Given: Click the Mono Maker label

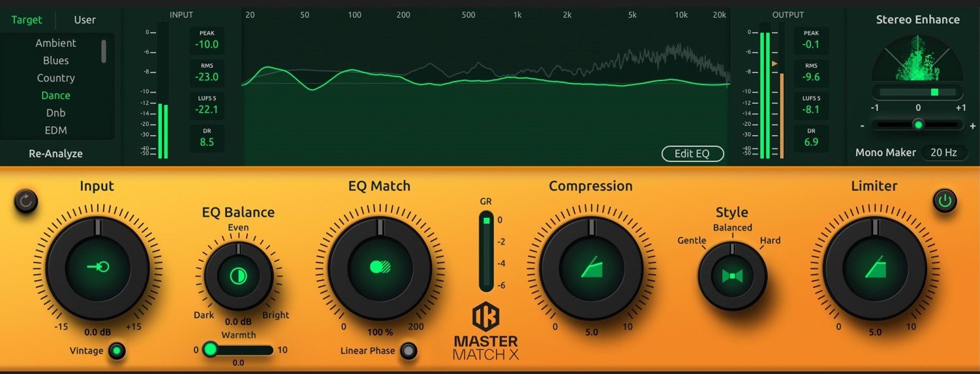Looking at the screenshot, I should (x=885, y=153).
